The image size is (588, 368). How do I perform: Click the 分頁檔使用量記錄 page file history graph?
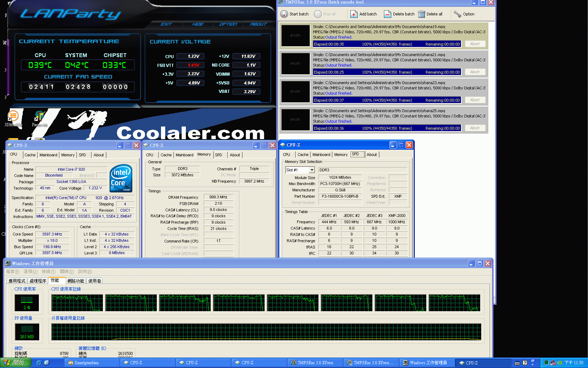coord(266,332)
